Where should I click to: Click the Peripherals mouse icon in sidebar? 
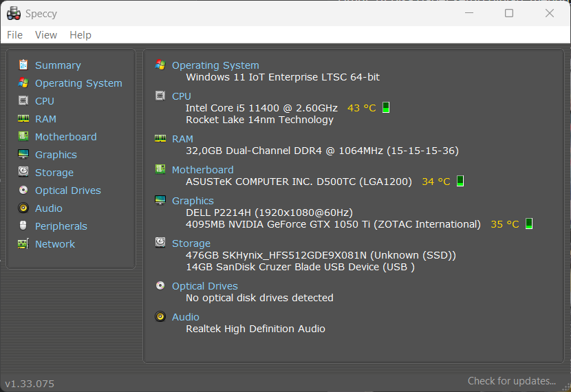(23, 226)
